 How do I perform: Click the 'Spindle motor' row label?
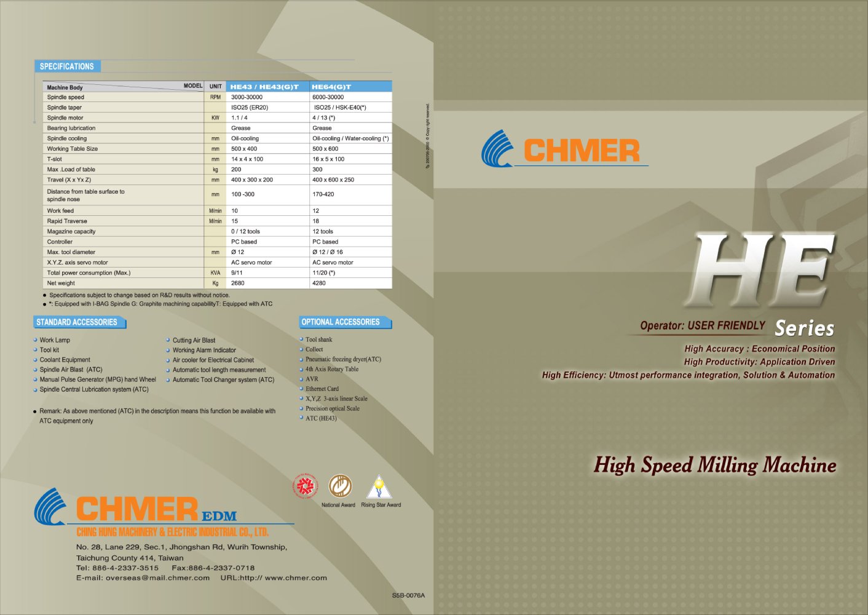pos(65,118)
